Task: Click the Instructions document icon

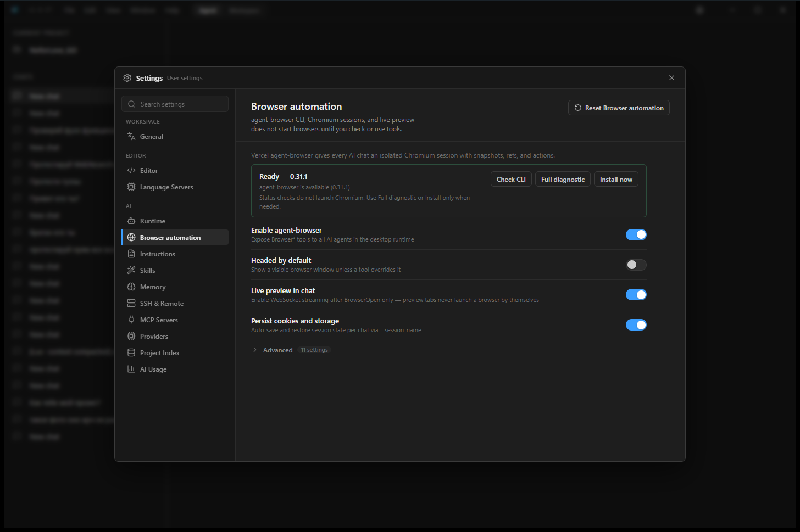Action: click(x=131, y=254)
